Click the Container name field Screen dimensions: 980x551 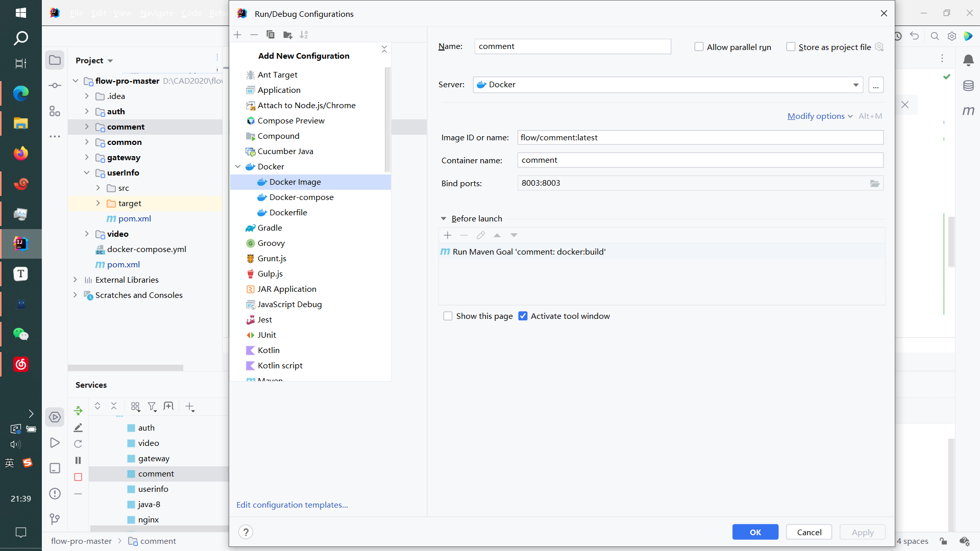pos(700,160)
